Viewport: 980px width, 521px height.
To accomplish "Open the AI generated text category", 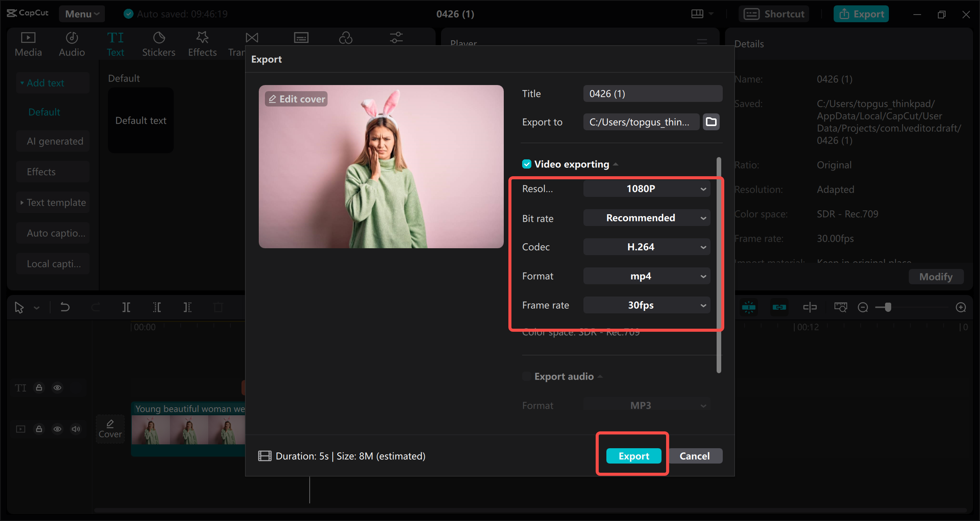I will (53, 141).
